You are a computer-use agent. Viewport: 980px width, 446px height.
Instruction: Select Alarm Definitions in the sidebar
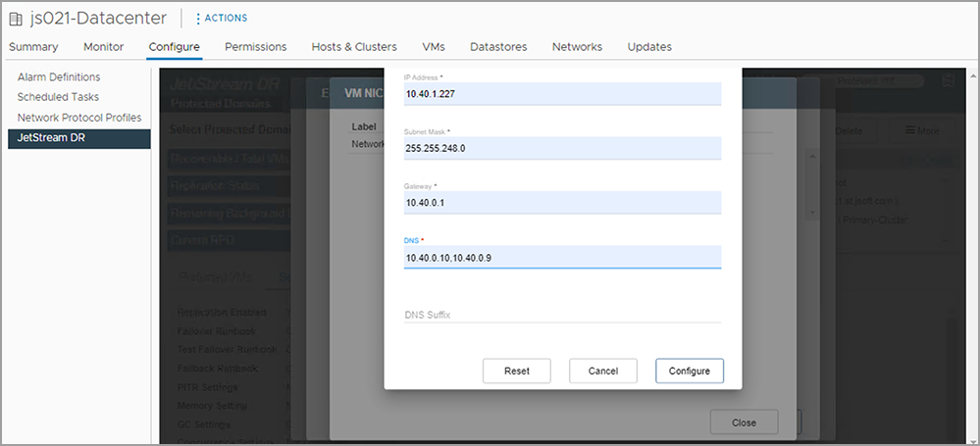[59, 76]
